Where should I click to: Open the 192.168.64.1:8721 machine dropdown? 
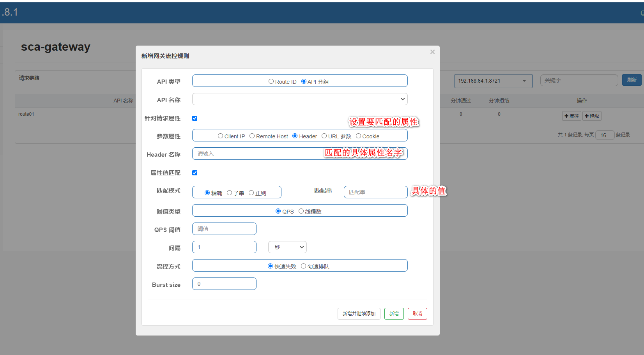tap(493, 81)
